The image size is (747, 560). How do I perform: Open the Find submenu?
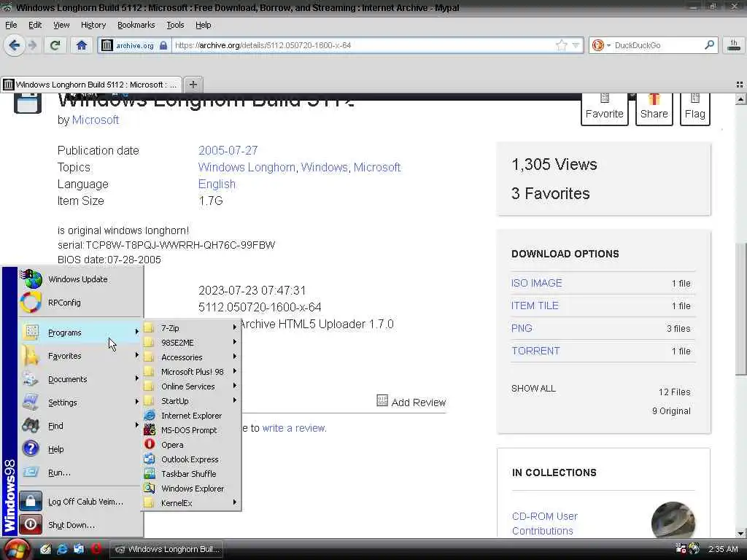click(81, 425)
